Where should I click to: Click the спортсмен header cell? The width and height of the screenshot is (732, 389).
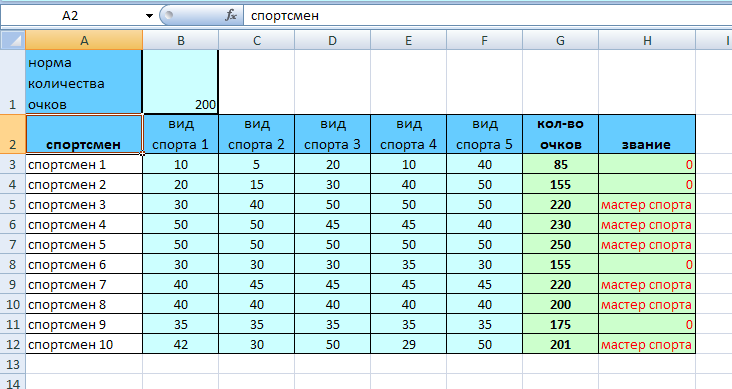pyautogui.click(x=84, y=134)
